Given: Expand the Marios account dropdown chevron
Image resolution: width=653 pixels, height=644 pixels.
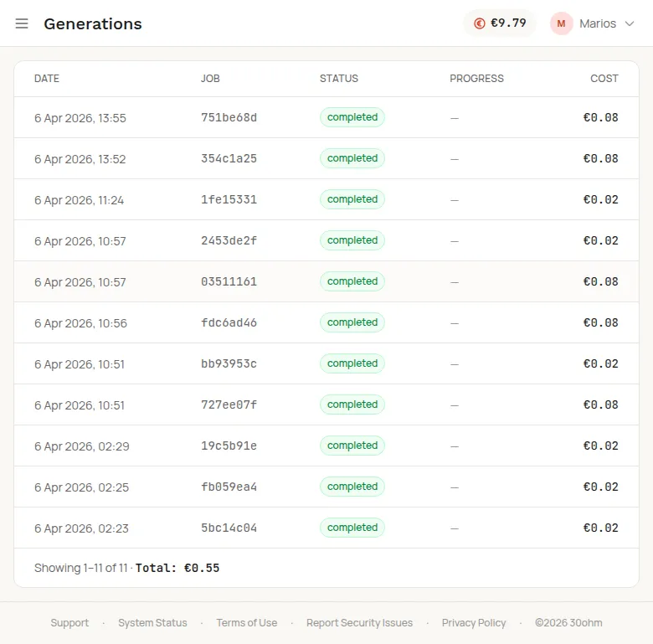Looking at the screenshot, I should pyautogui.click(x=630, y=23).
